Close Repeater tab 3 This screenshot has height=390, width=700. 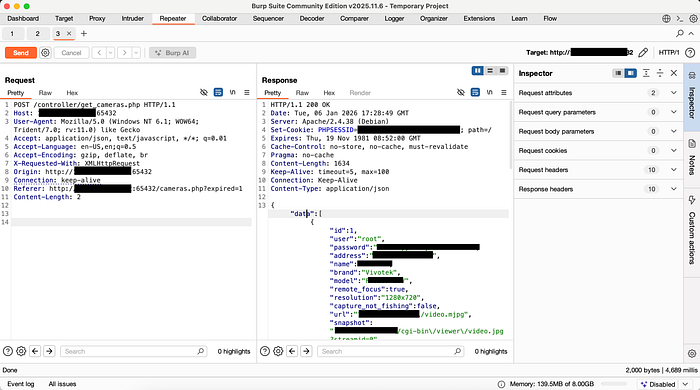[x=69, y=33]
